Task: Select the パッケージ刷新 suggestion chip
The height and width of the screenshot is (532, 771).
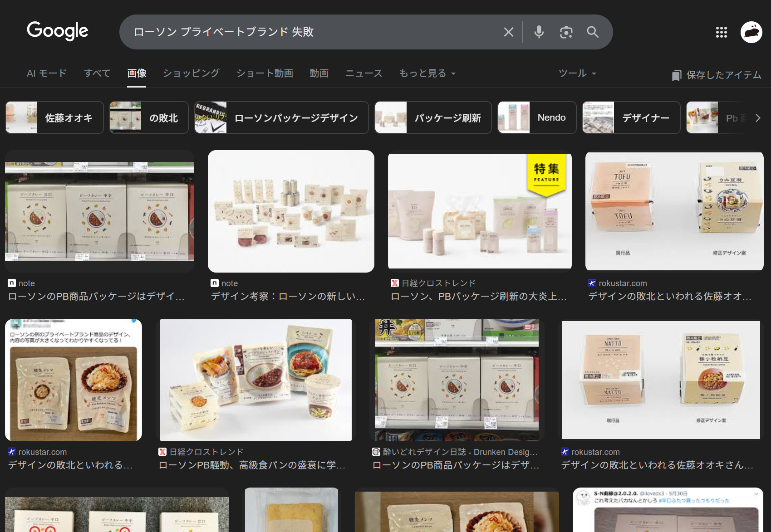Action: point(433,117)
